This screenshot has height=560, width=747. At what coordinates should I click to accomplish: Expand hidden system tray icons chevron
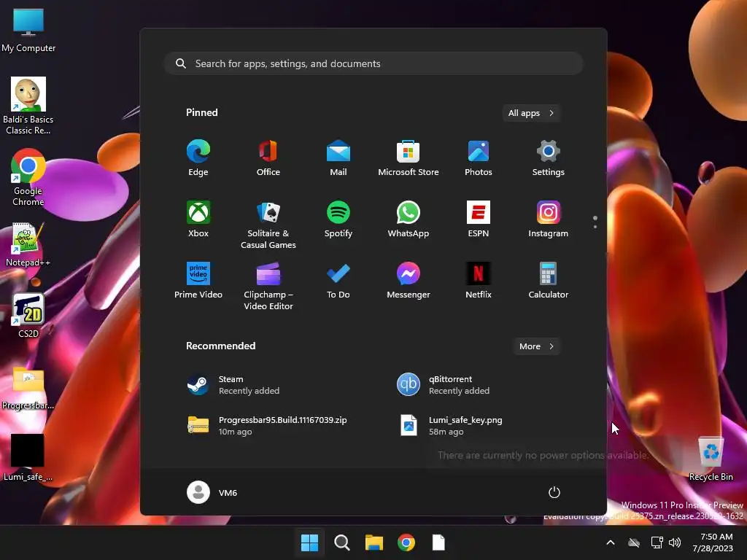611,542
